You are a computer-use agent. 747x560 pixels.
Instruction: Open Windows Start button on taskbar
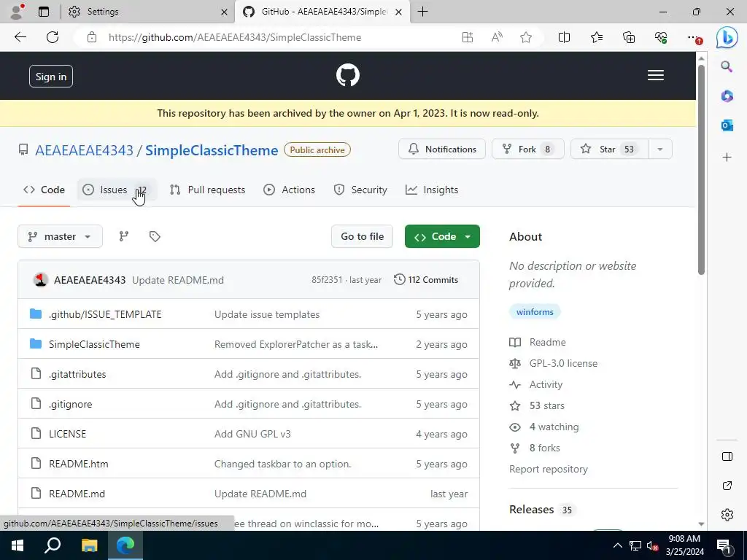tap(18, 545)
